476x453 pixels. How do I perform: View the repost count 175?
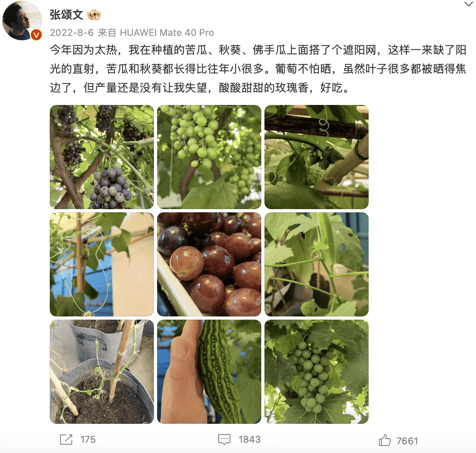[x=88, y=440]
